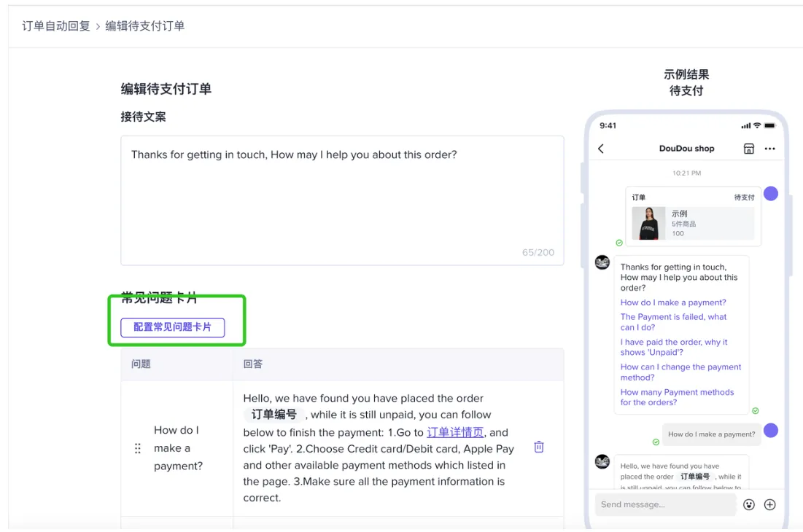Select 'How many Payment methods for the orders?'
The height and width of the screenshot is (532, 803).
point(677,397)
